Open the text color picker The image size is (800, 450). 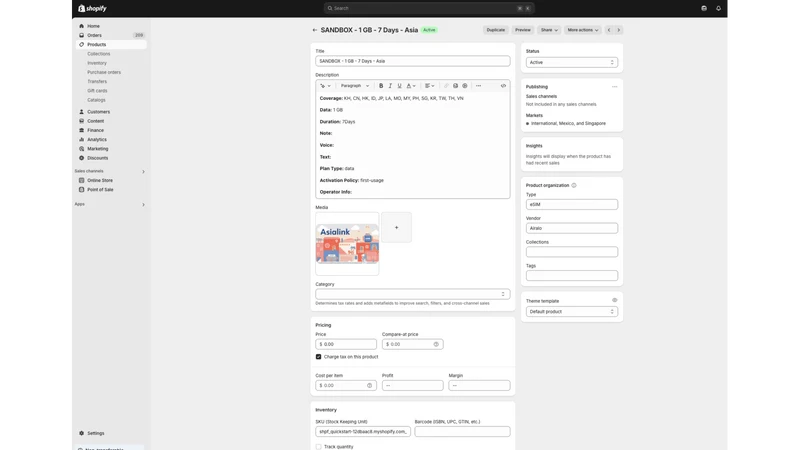411,86
